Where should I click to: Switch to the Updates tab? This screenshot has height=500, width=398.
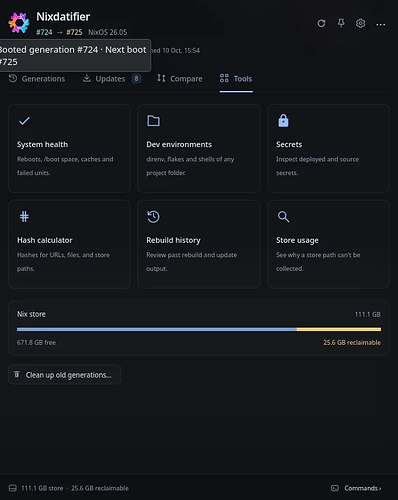click(112, 79)
